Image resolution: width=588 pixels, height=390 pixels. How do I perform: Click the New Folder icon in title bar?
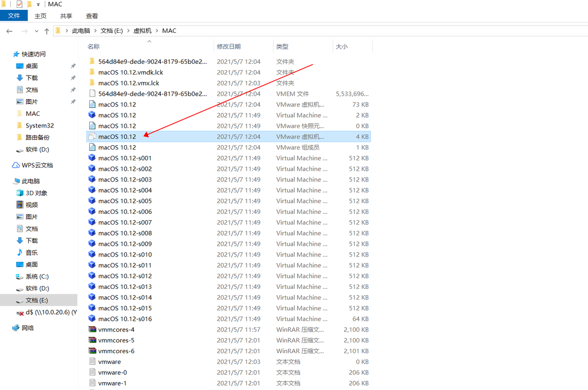click(29, 4)
